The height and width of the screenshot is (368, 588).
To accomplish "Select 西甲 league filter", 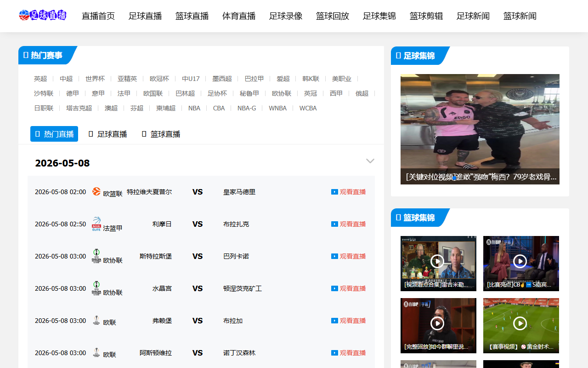I will click(x=336, y=93).
